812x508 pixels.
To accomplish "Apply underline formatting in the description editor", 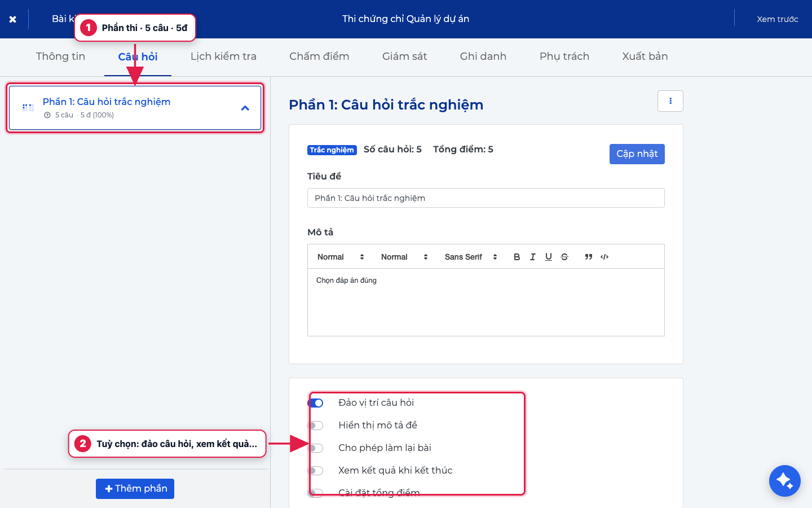I will [x=548, y=257].
